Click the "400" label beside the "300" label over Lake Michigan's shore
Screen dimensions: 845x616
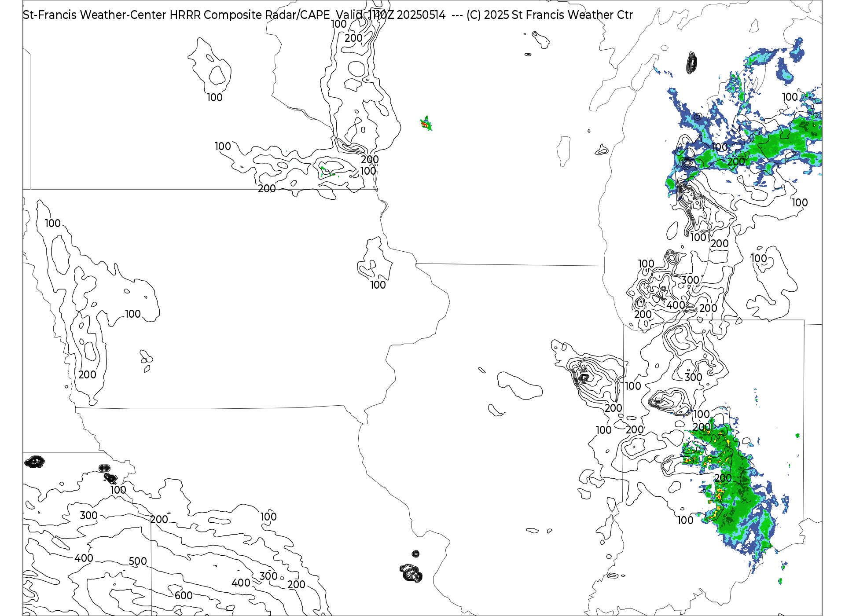[x=676, y=305]
